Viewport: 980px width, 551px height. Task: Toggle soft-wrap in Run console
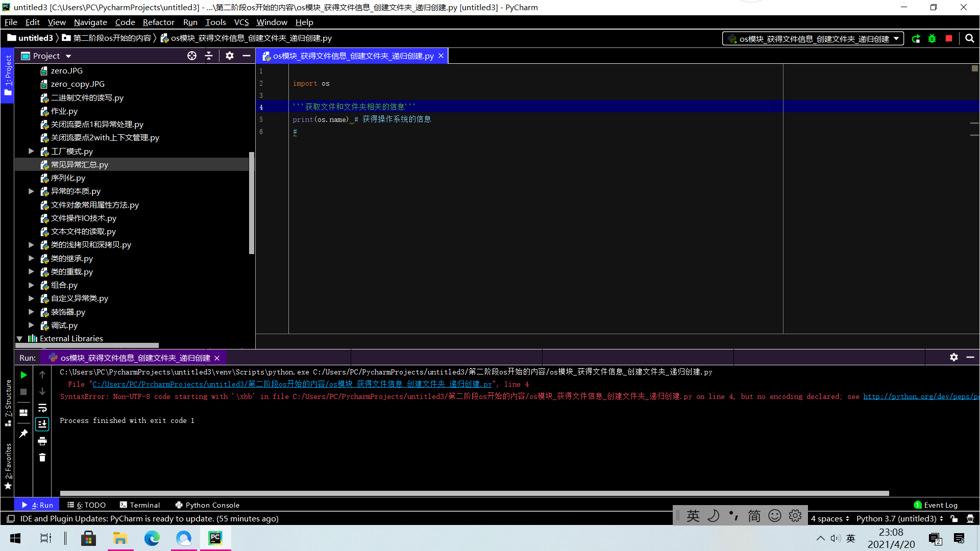click(42, 408)
